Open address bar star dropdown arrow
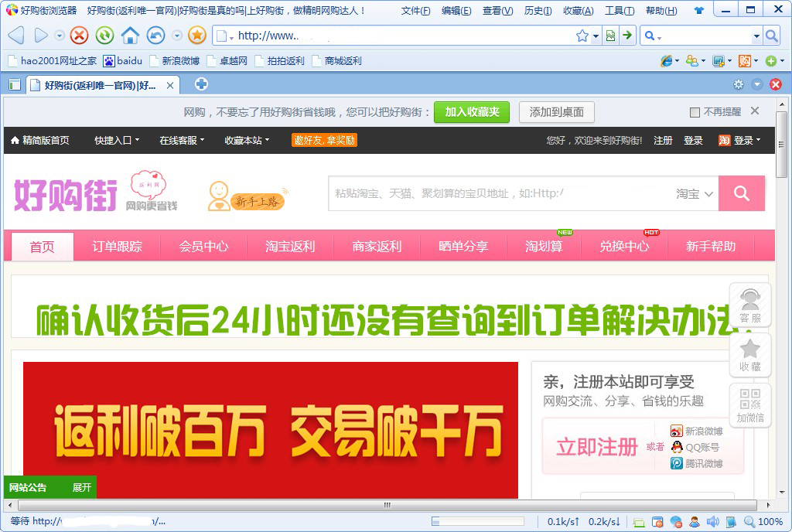The width and height of the screenshot is (792, 532). point(596,36)
